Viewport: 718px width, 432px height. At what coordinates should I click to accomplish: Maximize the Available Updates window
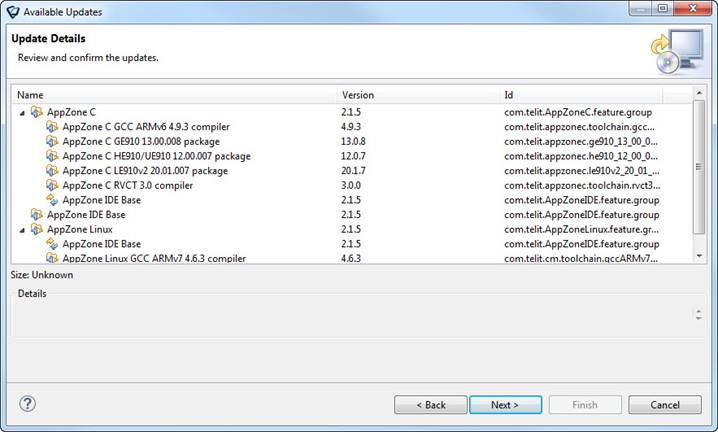(663, 9)
